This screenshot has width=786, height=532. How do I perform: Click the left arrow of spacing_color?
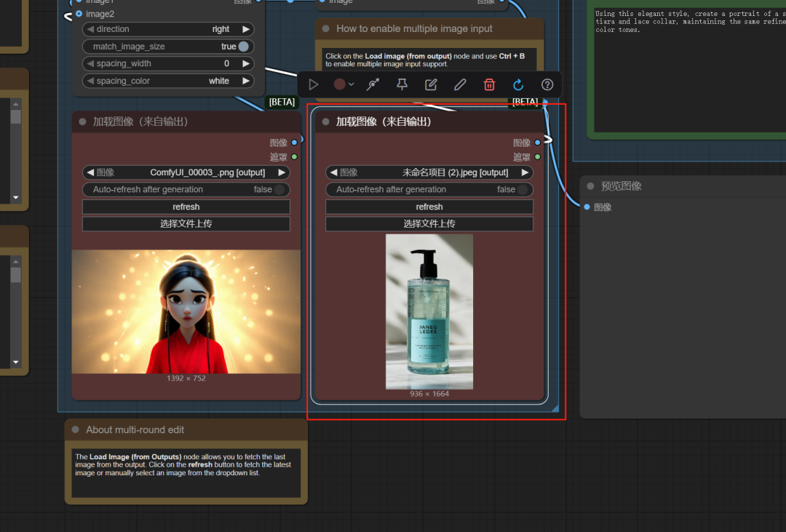coord(90,81)
